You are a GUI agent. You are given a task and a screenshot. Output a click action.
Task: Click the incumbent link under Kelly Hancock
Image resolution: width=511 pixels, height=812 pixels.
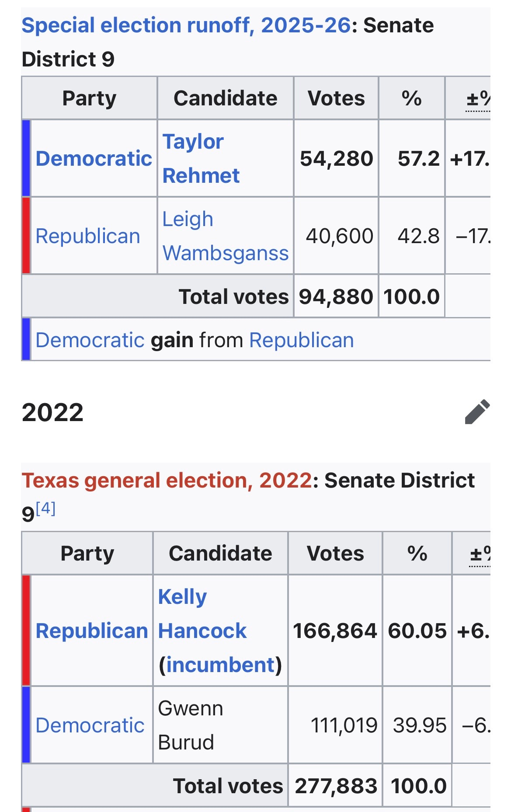(x=220, y=665)
